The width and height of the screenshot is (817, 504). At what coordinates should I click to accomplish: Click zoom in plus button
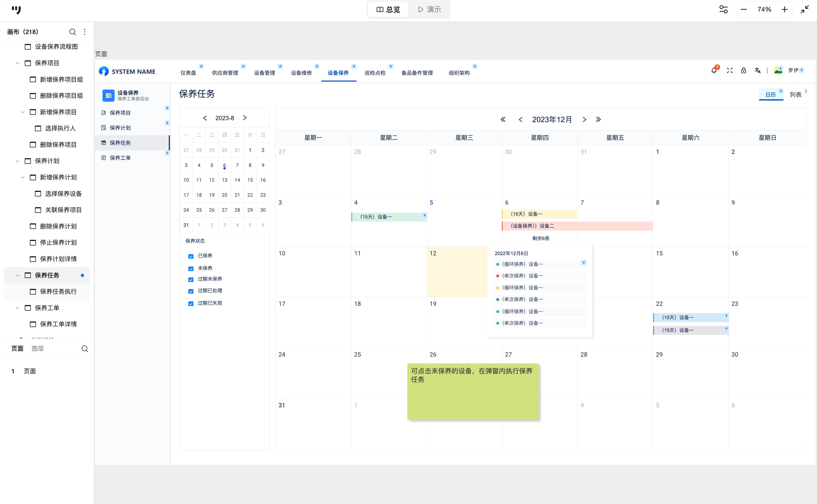coord(785,9)
